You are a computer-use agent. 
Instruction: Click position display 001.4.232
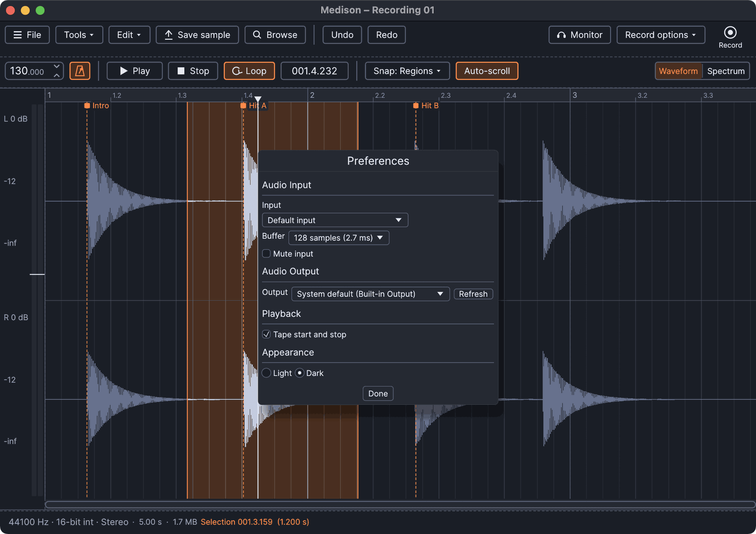[x=314, y=71]
